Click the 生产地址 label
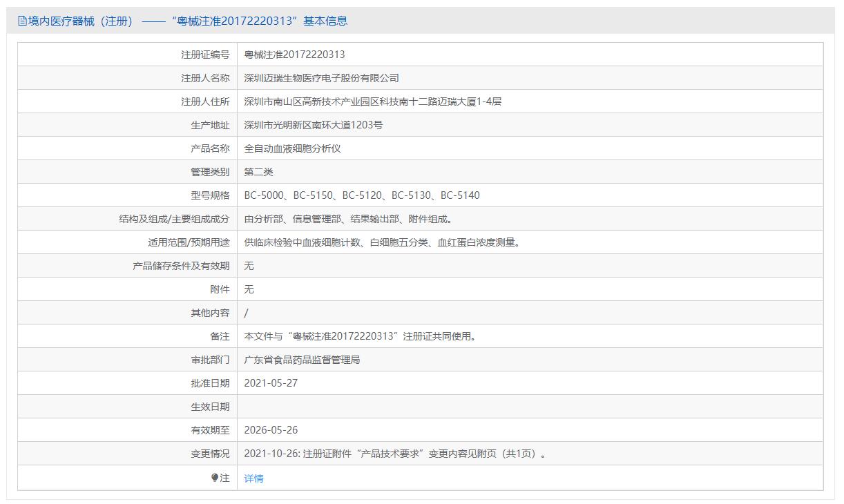This screenshot has width=844, height=504. (210, 125)
